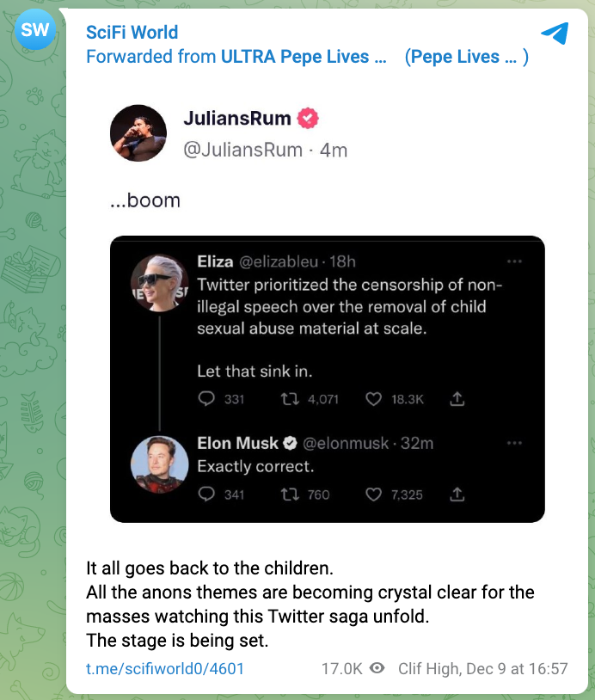Screen dimensions: 595x700
Task: Click the reply icon on Eliza's tweet
Action: [x=206, y=399]
